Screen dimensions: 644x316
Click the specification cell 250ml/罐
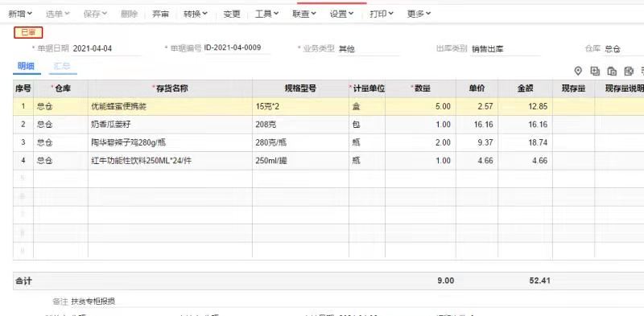pyautogui.click(x=300, y=161)
